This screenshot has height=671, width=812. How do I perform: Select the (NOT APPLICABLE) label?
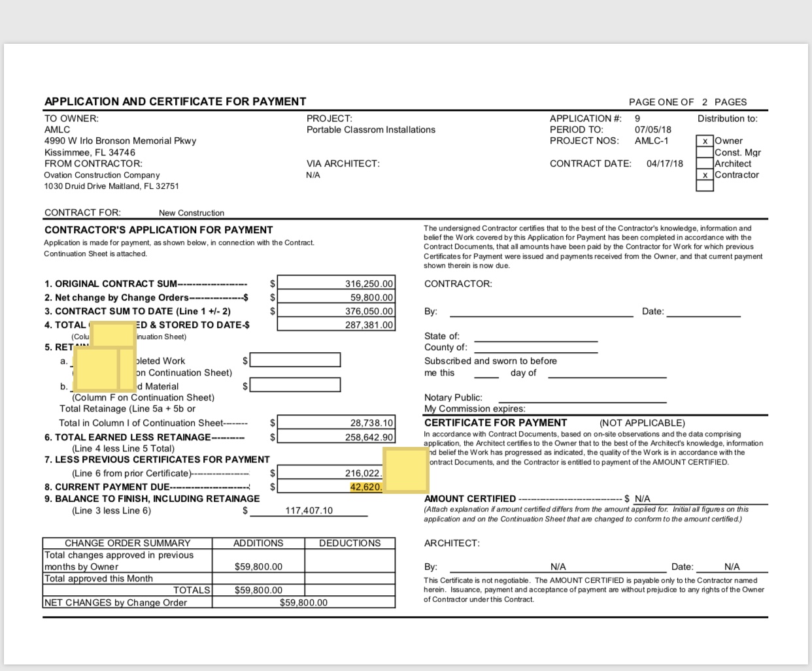[642, 423]
